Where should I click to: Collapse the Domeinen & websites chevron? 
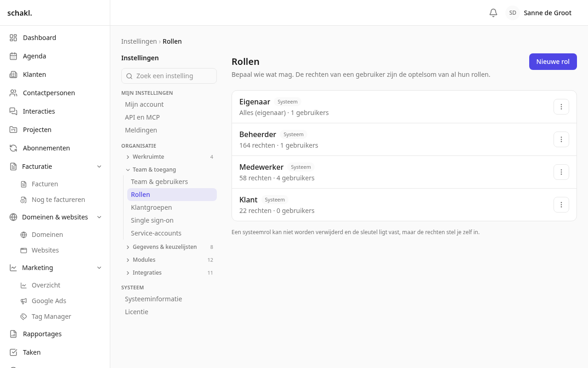pyautogui.click(x=99, y=217)
